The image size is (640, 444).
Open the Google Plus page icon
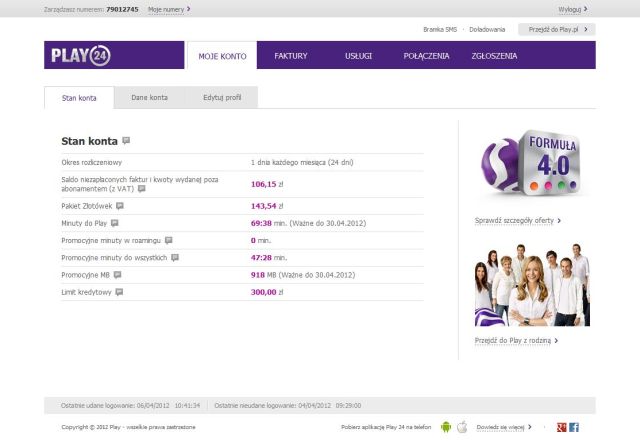point(562,427)
